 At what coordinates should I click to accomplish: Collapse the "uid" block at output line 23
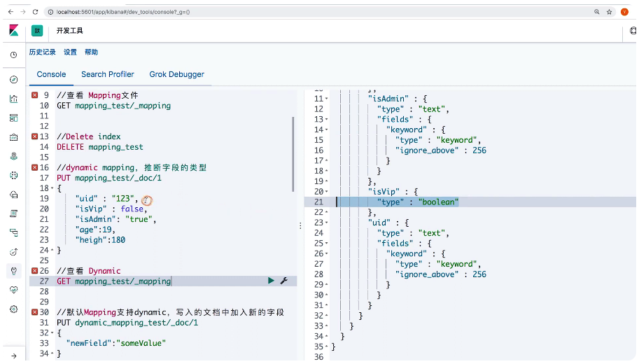[x=327, y=223]
